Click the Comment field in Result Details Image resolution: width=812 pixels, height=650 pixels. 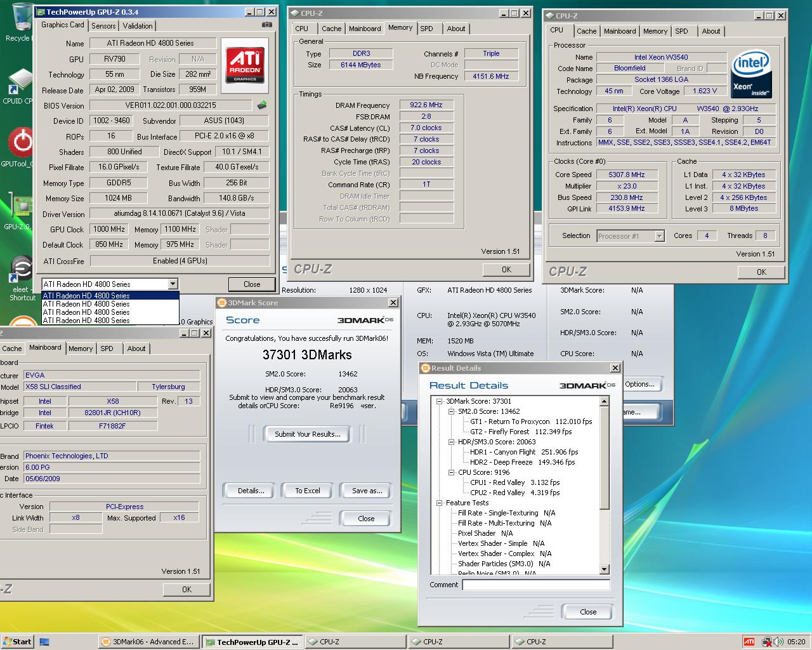tap(536, 585)
